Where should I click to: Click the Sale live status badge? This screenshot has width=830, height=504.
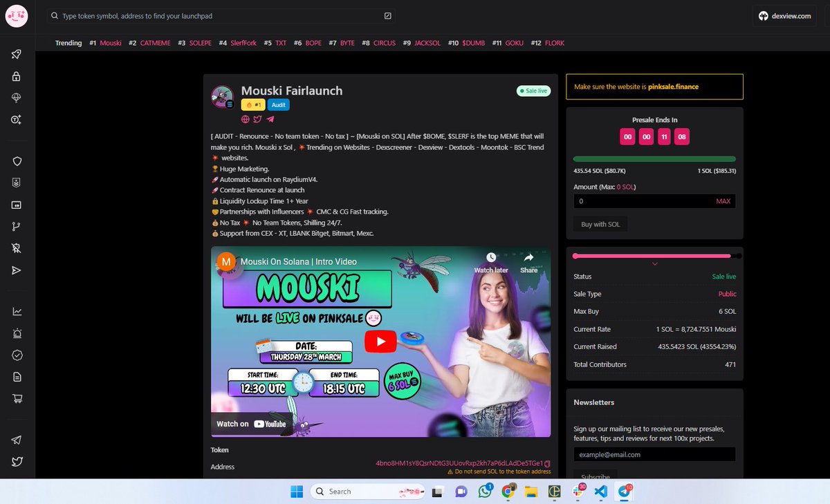[533, 91]
